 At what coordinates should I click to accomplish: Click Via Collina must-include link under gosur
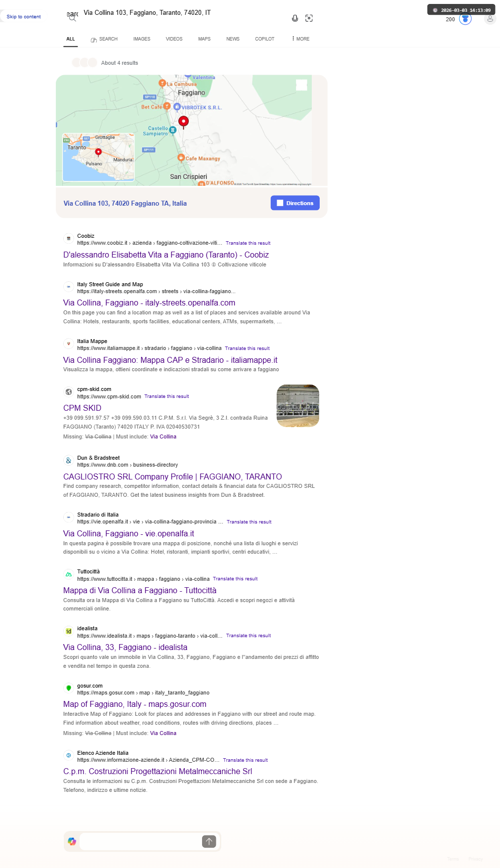163,734
